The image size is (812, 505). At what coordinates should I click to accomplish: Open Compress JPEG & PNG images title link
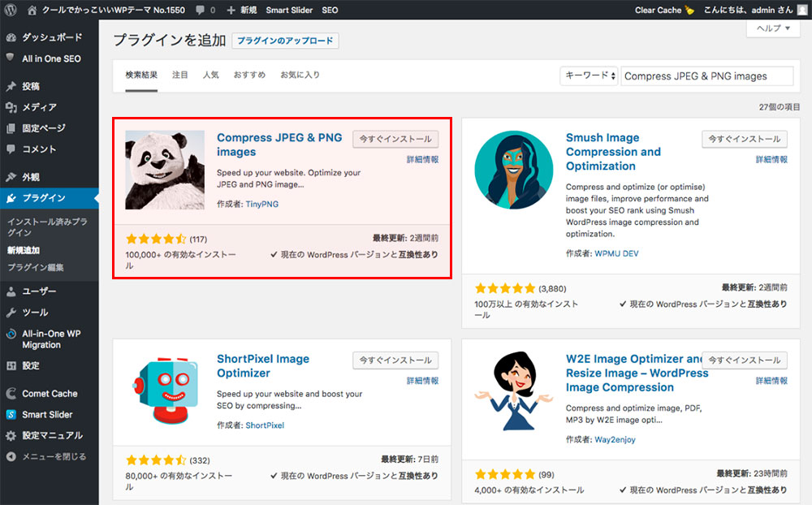[x=279, y=145]
